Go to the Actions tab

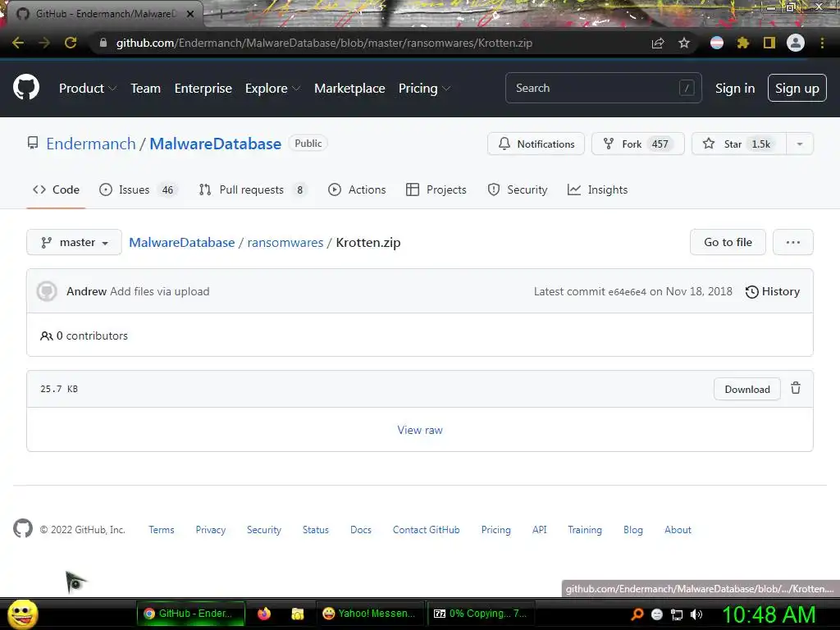pyautogui.click(x=357, y=189)
